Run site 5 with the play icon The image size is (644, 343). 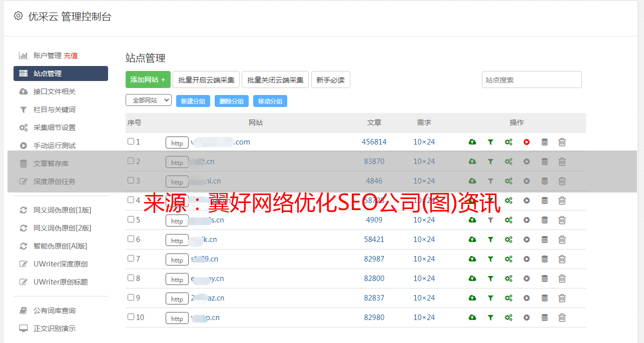point(526,220)
